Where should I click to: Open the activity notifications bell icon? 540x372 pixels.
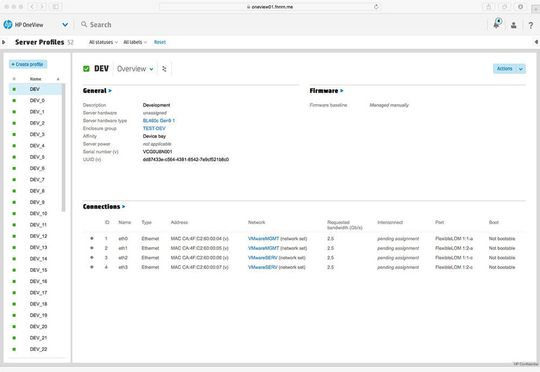click(x=497, y=24)
